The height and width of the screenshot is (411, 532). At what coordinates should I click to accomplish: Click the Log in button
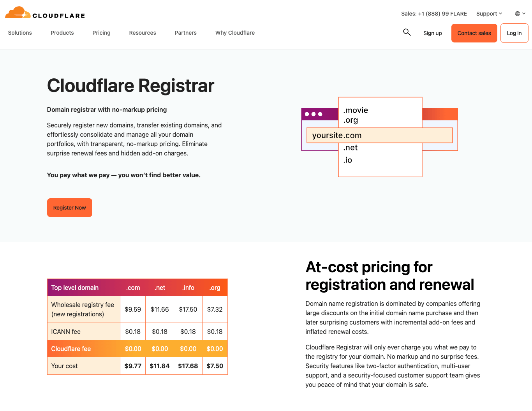(x=514, y=33)
